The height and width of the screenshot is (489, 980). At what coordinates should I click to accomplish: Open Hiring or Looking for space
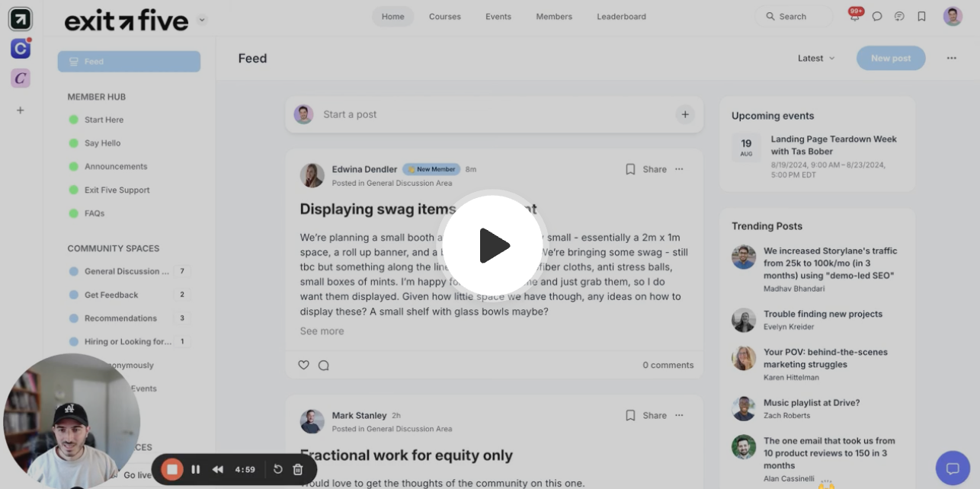[x=128, y=341]
